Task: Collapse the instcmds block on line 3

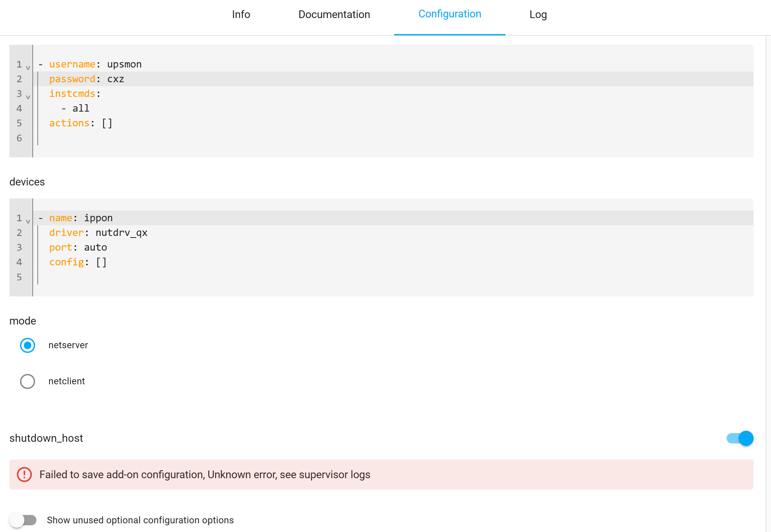Action: 28,96
